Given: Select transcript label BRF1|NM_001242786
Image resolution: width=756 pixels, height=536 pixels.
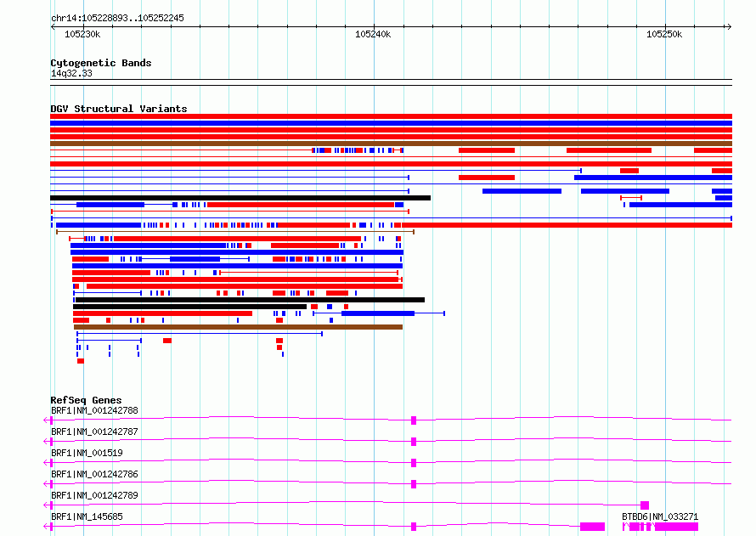Looking at the screenshot, I should click(x=94, y=474).
